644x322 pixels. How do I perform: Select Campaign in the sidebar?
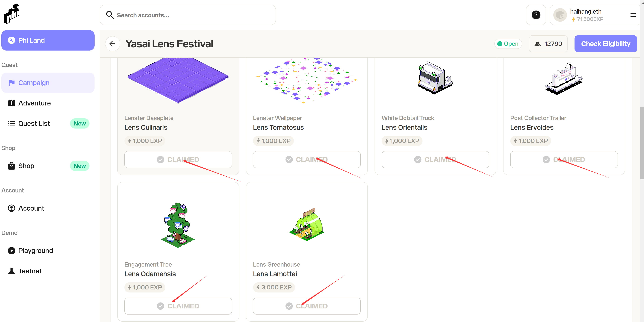(x=34, y=83)
